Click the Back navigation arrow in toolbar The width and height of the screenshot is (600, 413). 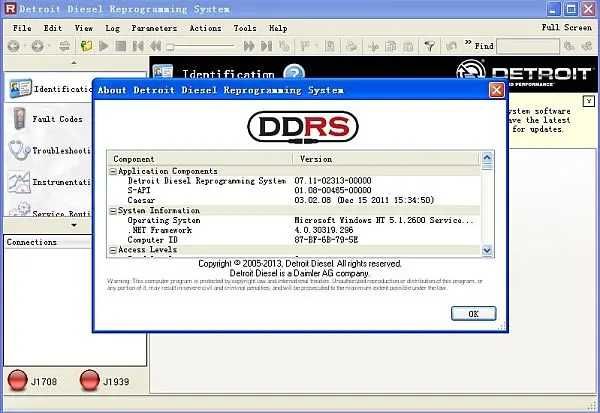tap(14, 46)
